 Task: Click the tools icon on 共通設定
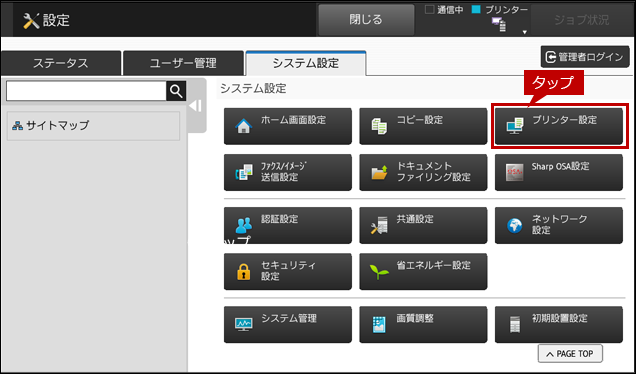(379, 226)
